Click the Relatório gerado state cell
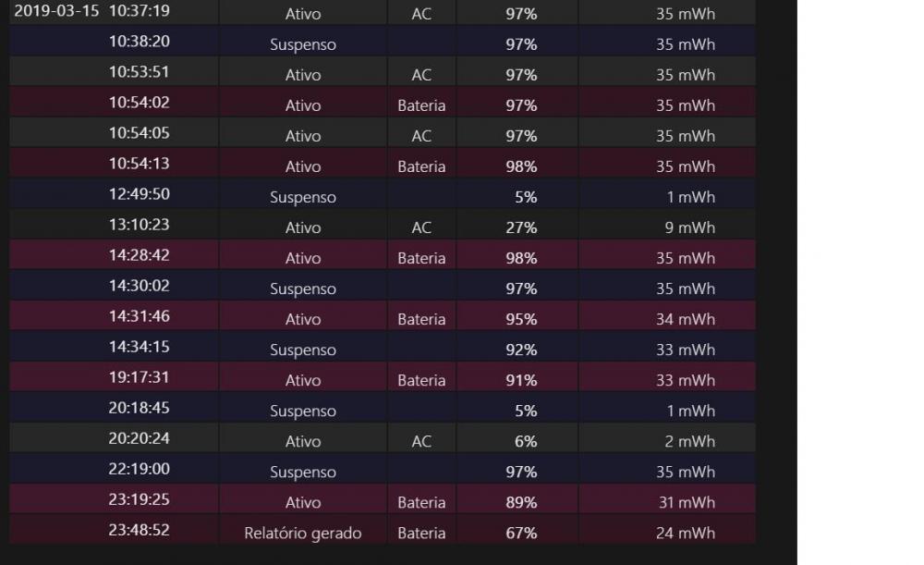The image size is (924, 565). pyautogui.click(x=303, y=533)
